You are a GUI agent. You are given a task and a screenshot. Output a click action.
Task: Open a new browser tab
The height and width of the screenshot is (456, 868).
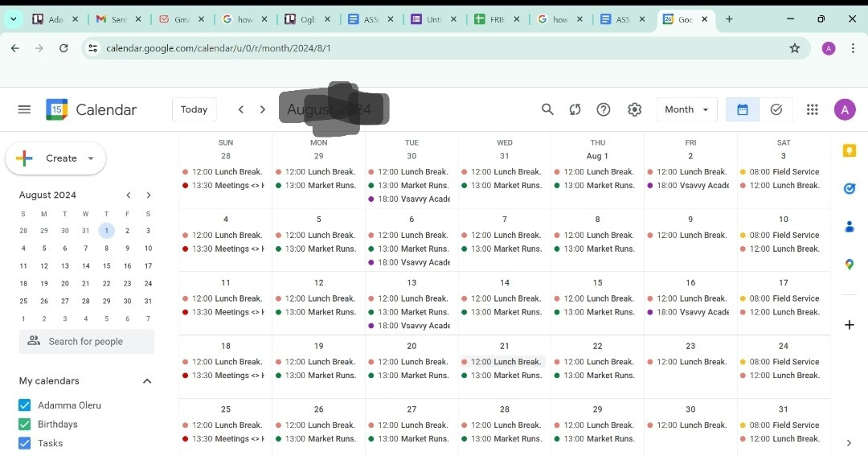[x=729, y=18]
